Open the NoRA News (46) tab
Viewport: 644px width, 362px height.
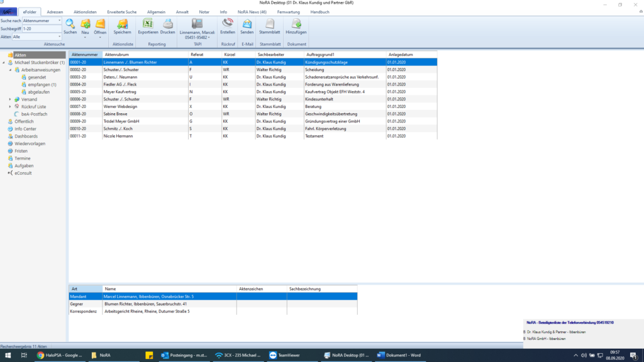[252, 12]
